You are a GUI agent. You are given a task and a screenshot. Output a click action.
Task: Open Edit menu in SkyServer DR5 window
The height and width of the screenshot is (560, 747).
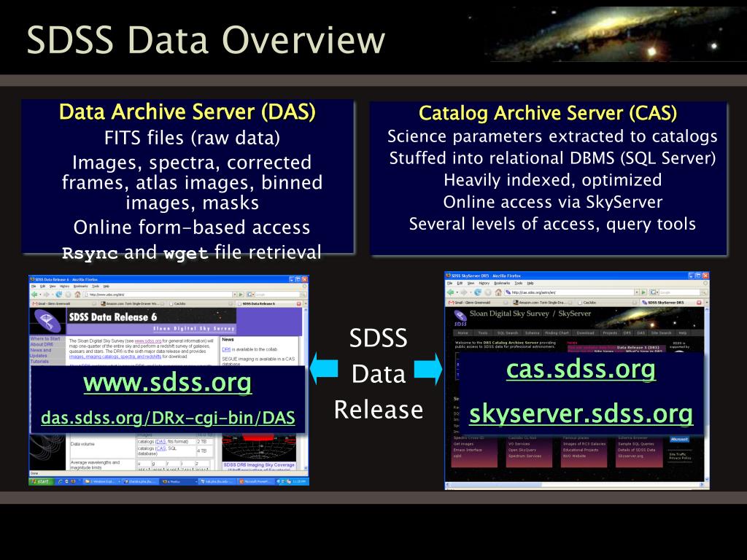click(460, 283)
